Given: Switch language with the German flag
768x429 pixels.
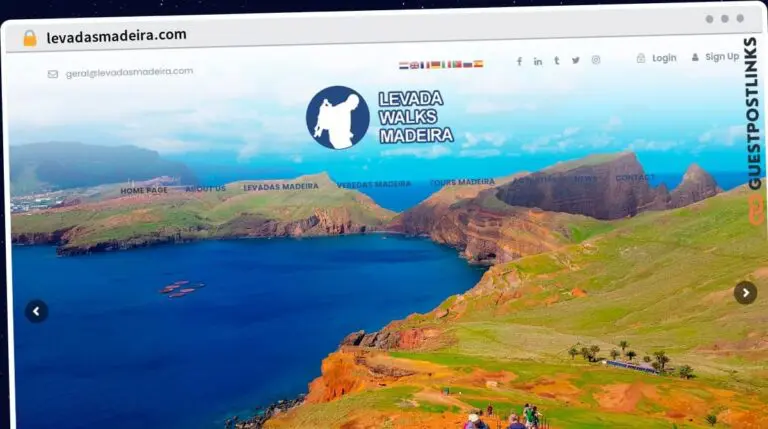Looking at the screenshot, I should tap(436, 65).
